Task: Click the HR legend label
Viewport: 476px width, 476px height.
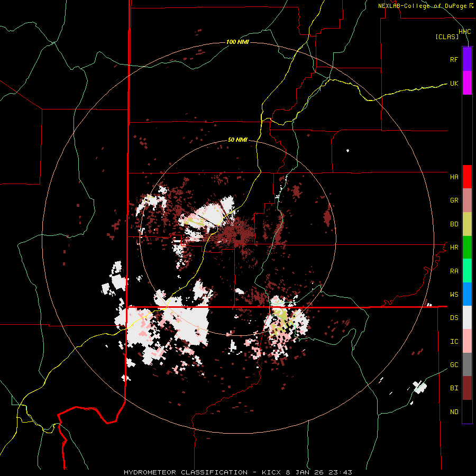Action: (454, 248)
